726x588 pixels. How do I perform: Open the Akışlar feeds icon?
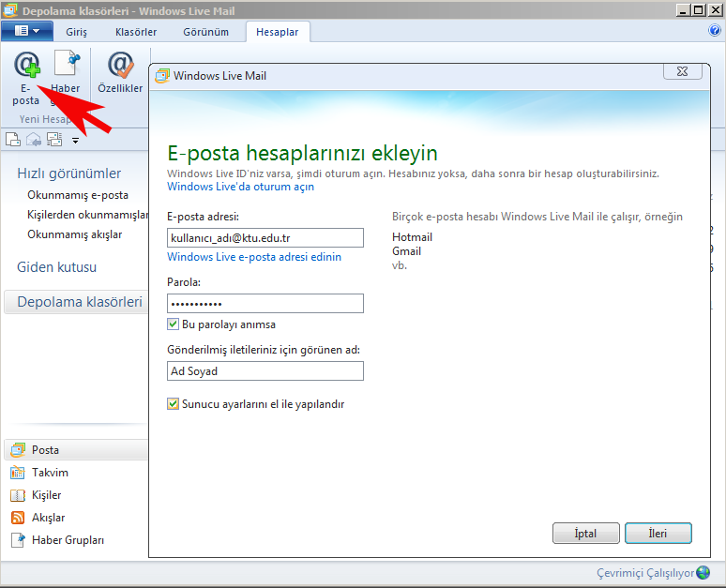pyautogui.click(x=18, y=518)
